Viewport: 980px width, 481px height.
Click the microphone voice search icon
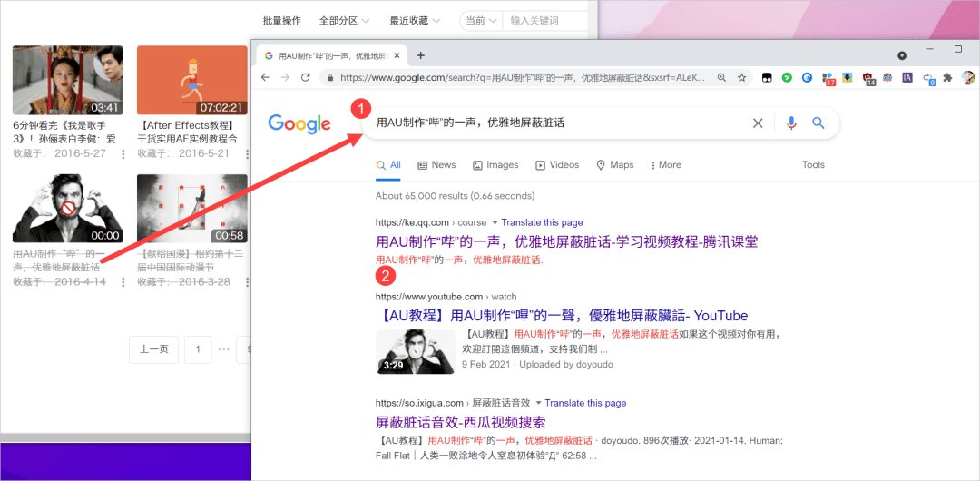tap(791, 123)
